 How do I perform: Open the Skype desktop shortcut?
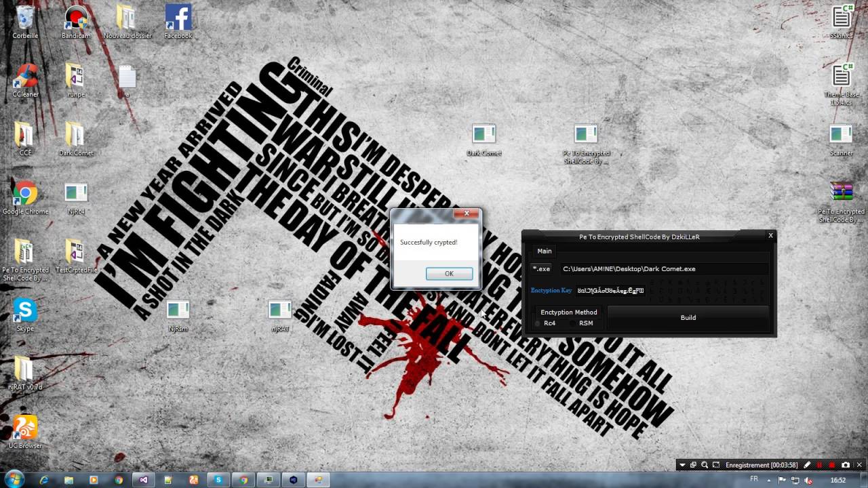click(25, 315)
